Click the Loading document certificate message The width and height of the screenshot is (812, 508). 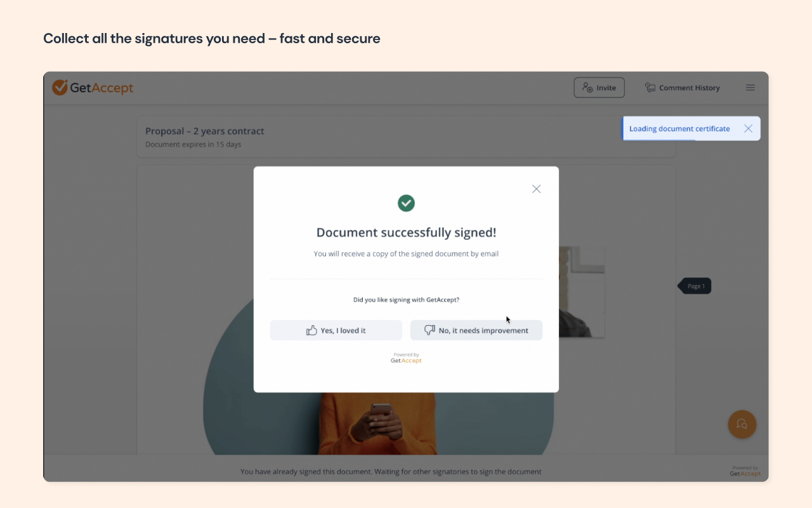pos(679,128)
